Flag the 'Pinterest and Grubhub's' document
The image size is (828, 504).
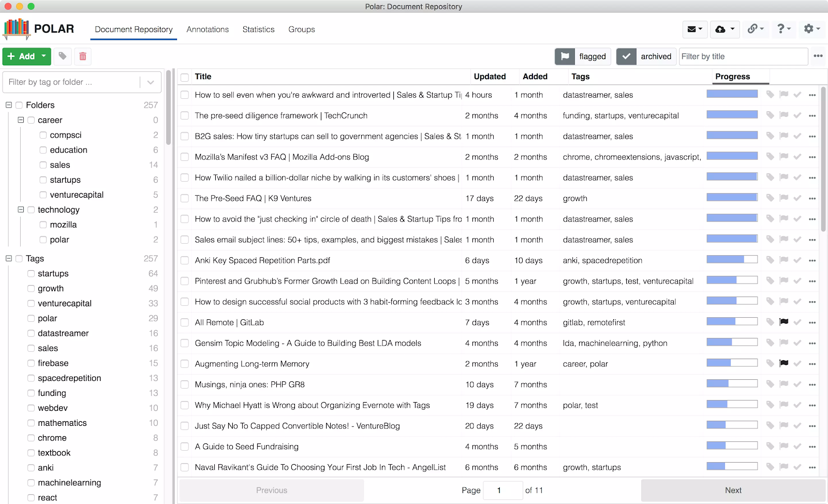tap(784, 281)
